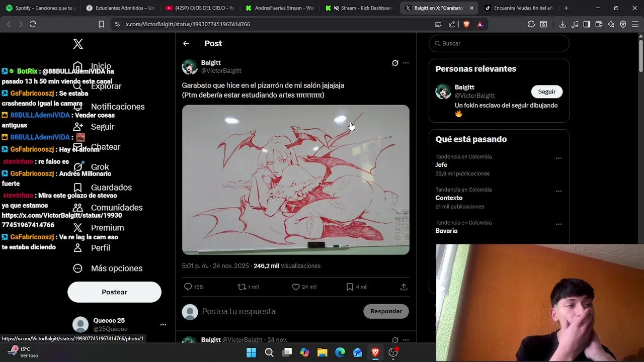Open Más opciones in the sidebar
Viewport: 644px width, 362px height.
coord(108,268)
